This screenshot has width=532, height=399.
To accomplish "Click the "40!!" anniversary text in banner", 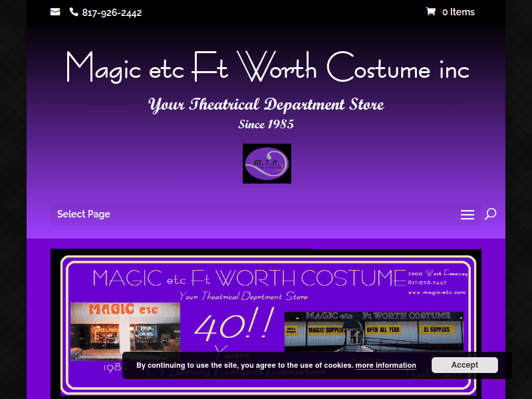I will 234,326.
